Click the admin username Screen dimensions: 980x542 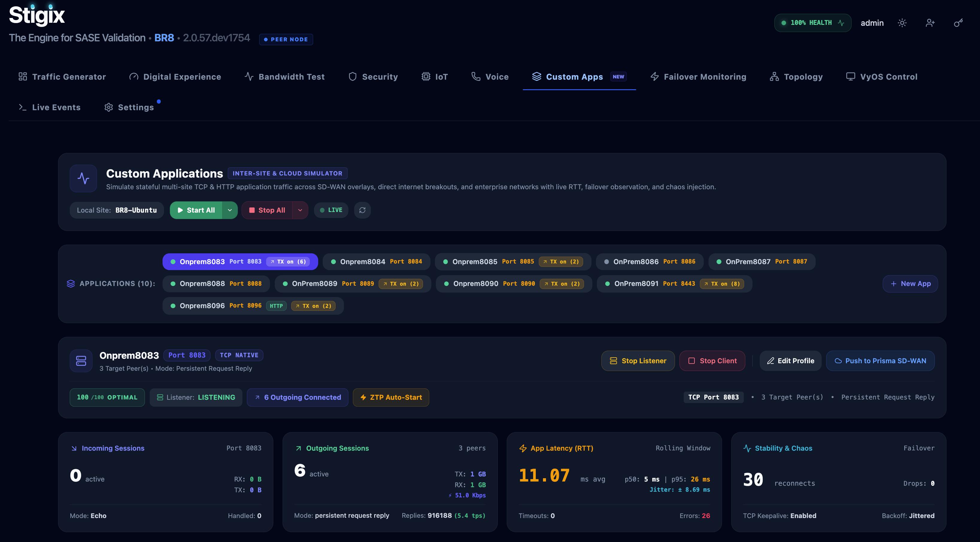pyautogui.click(x=872, y=23)
